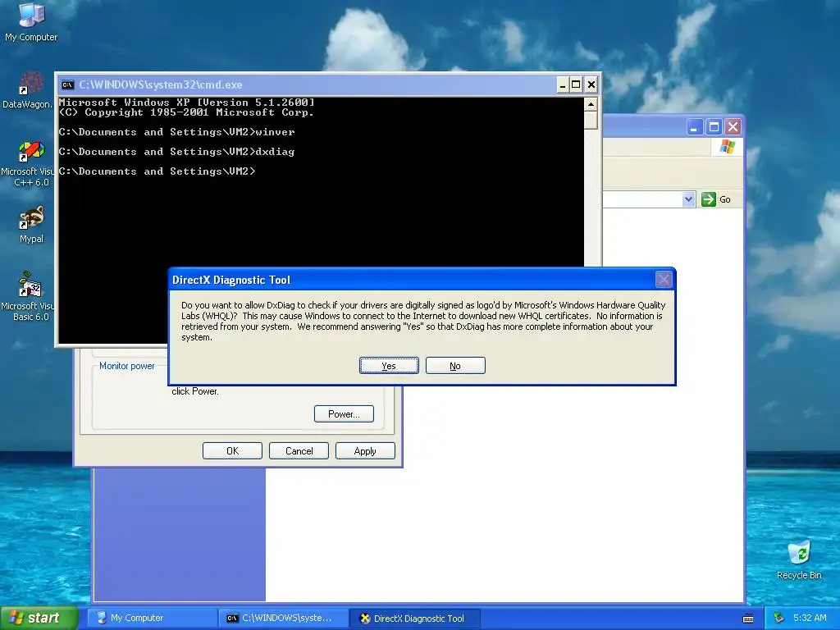
Task: Click the Monitor power group label
Action: click(127, 366)
